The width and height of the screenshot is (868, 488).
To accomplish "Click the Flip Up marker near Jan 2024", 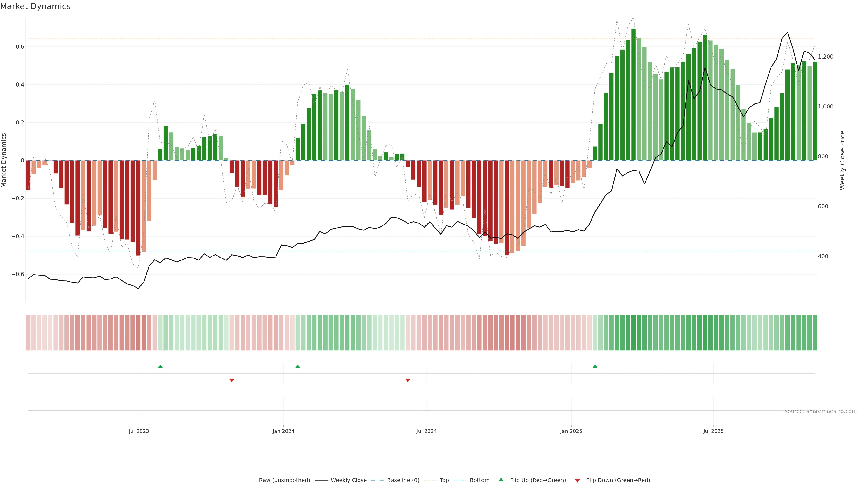I will pos(297,366).
